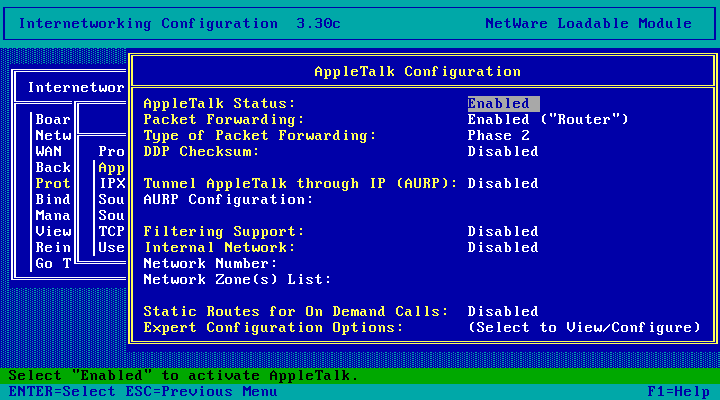Click the AURP Configuration label
Screen dimensions: 720x400
pos(228,200)
